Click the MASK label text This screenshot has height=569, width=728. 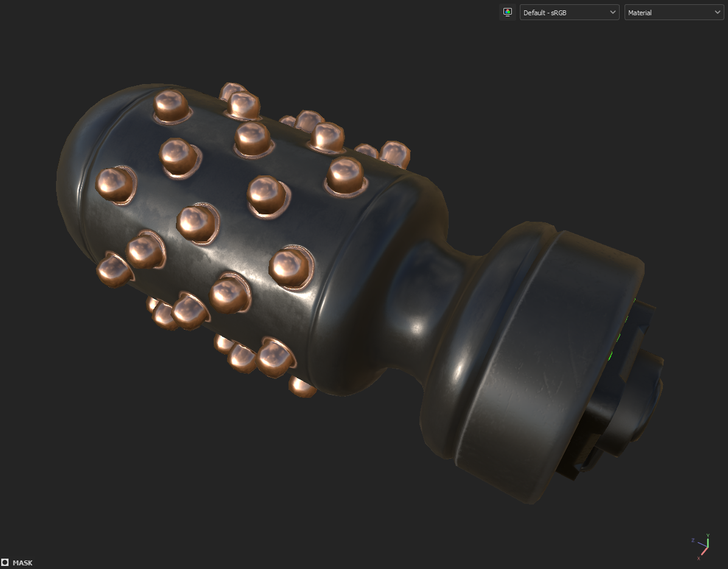click(23, 563)
